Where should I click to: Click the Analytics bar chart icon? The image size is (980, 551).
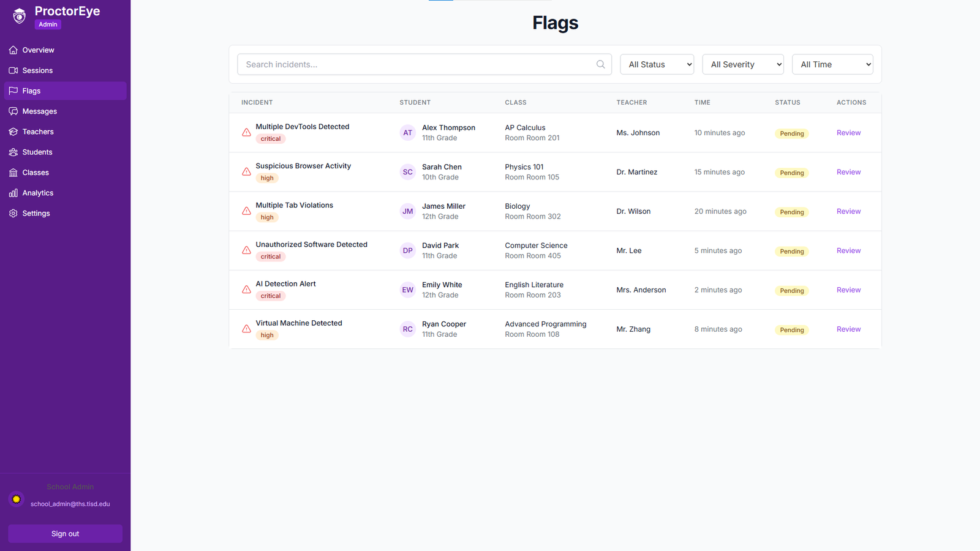point(13,192)
